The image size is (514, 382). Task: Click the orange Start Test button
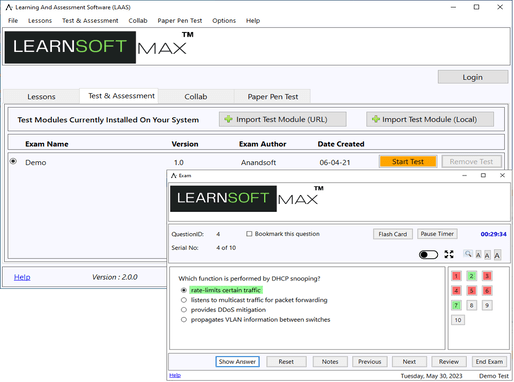pos(408,161)
